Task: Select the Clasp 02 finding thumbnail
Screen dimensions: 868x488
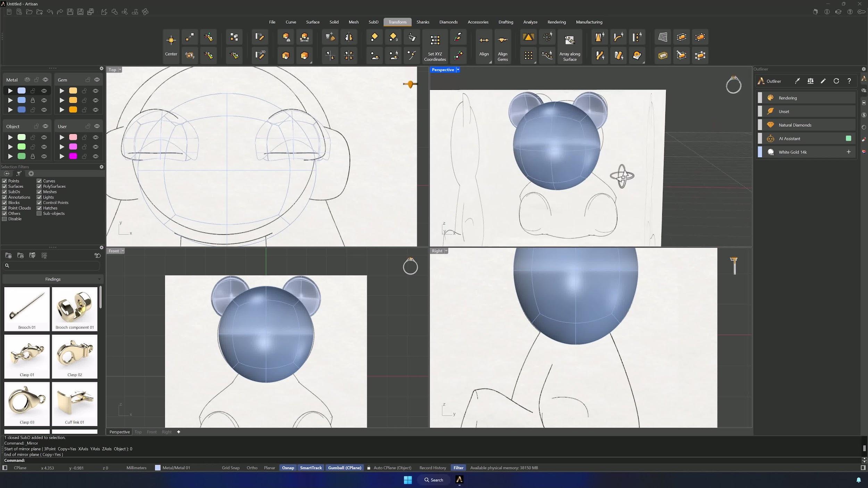Action: tap(75, 356)
